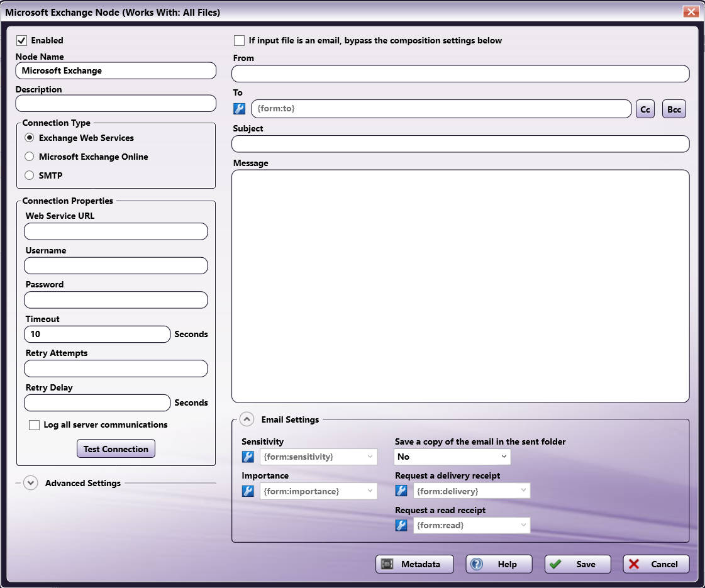Open the Importance dropdown
Image resolution: width=705 pixels, height=588 pixels.
(x=318, y=491)
